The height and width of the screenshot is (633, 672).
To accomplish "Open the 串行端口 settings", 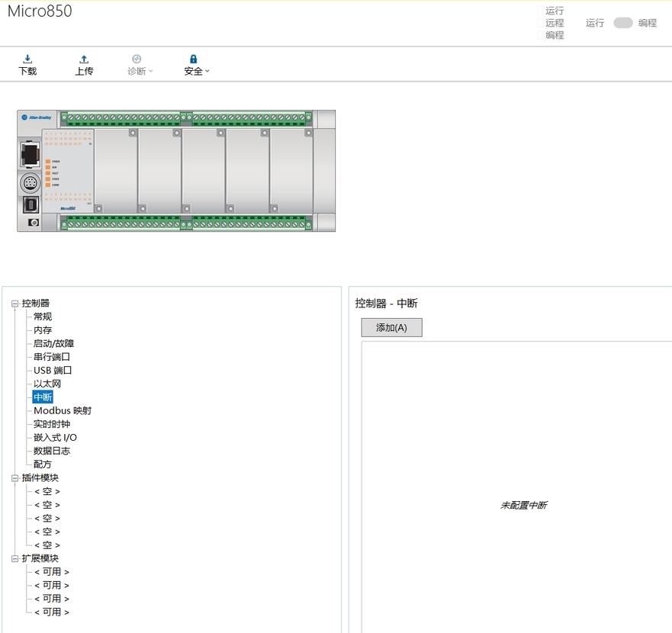I will tap(52, 357).
